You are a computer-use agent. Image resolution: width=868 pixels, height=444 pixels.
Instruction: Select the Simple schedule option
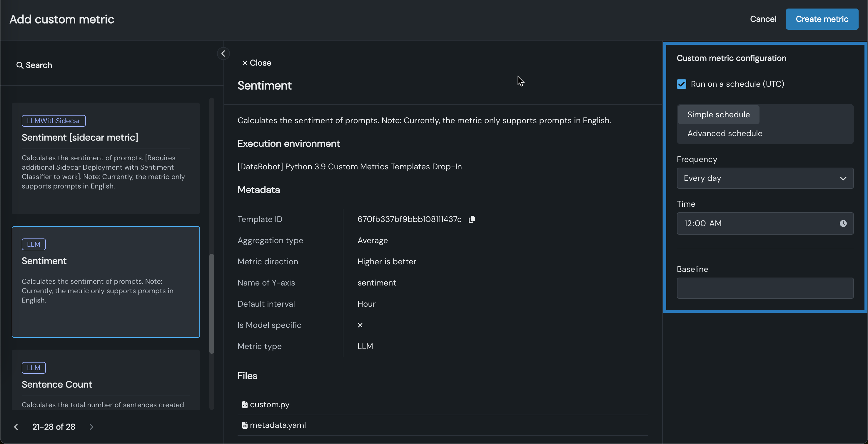[x=718, y=115]
